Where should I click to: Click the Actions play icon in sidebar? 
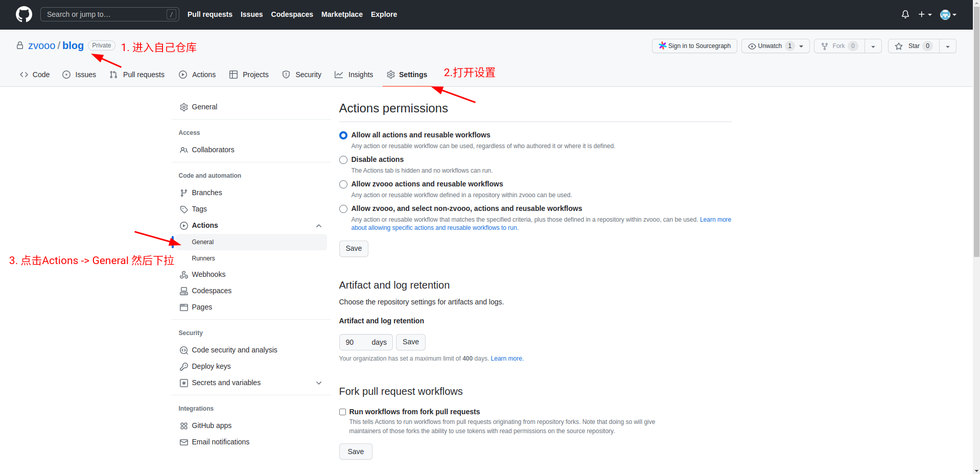coord(184,226)
